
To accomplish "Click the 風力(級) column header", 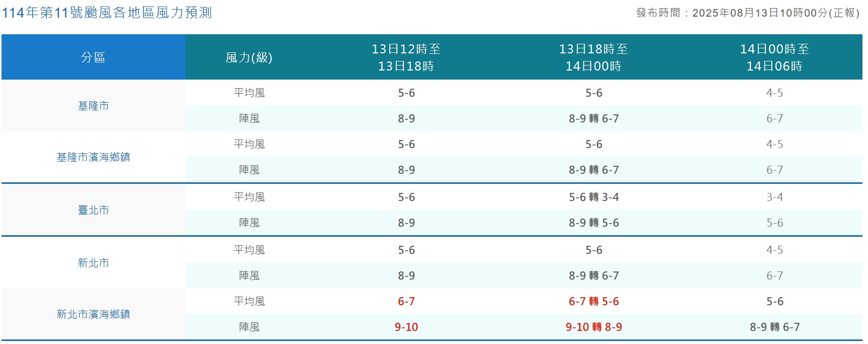I will [249, 57].
